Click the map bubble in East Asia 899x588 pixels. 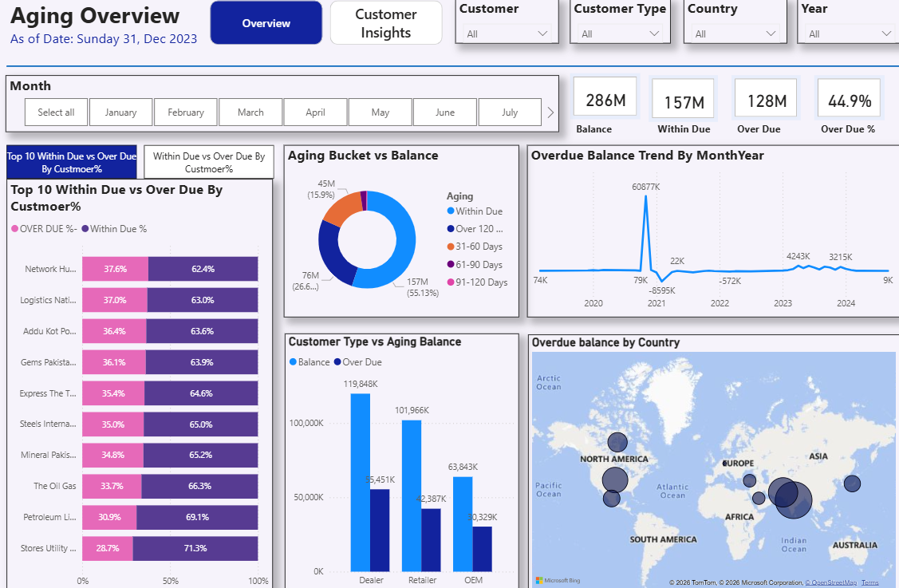pos(852,483)
